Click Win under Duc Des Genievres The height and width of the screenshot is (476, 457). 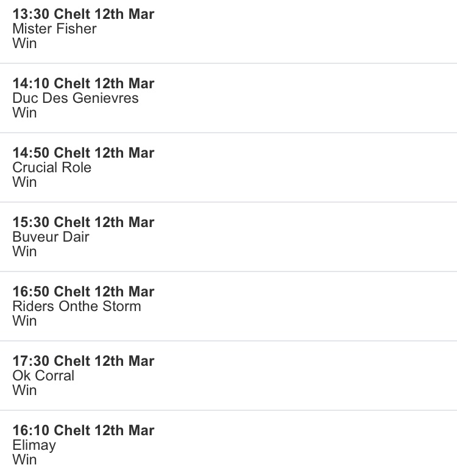coord(24,113)
